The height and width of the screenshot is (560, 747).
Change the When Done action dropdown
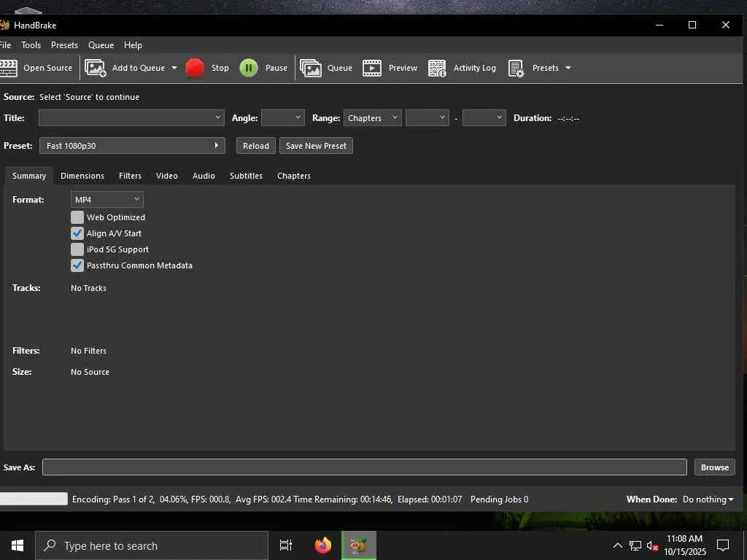(708, 499)
